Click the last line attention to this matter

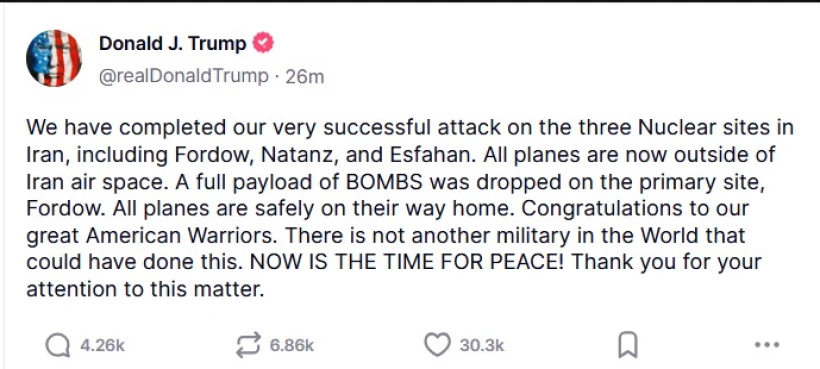point(145,289)
